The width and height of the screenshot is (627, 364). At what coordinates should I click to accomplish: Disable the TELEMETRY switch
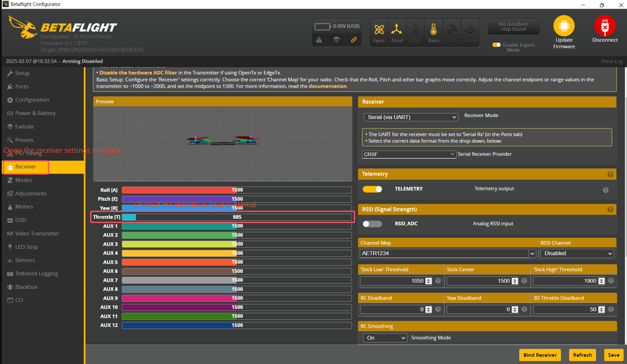pos(372,189)
